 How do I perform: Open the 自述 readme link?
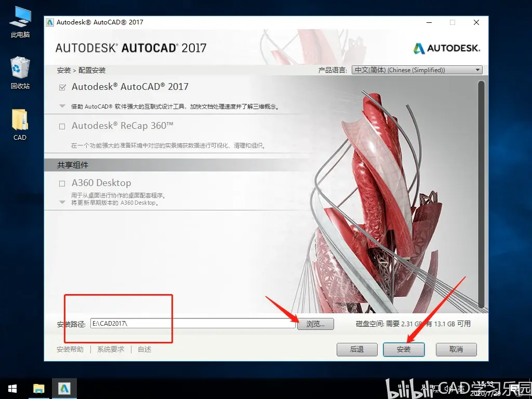[144, 349]
